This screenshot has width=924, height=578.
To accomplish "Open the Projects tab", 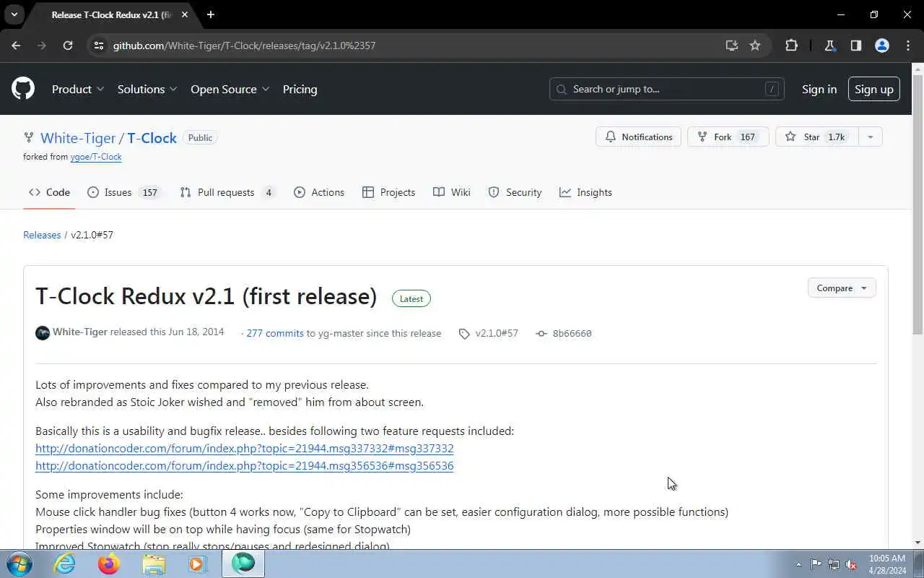I will click(388, 192).
